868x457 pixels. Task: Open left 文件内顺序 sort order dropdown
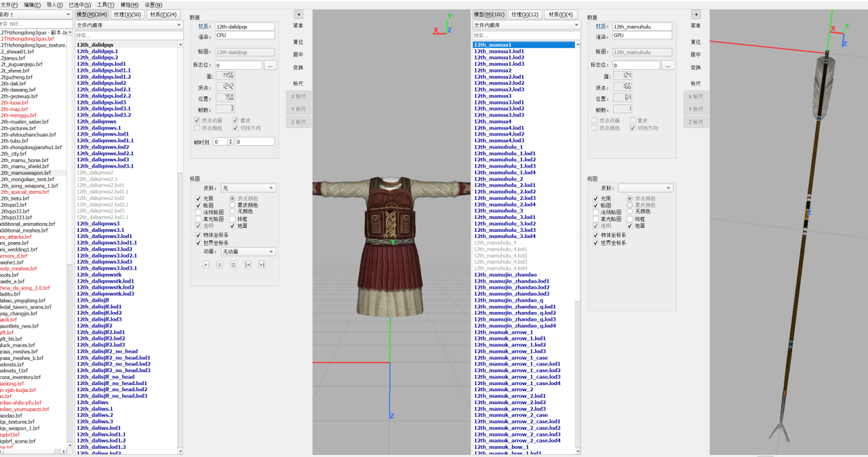[x=129, y=25]
